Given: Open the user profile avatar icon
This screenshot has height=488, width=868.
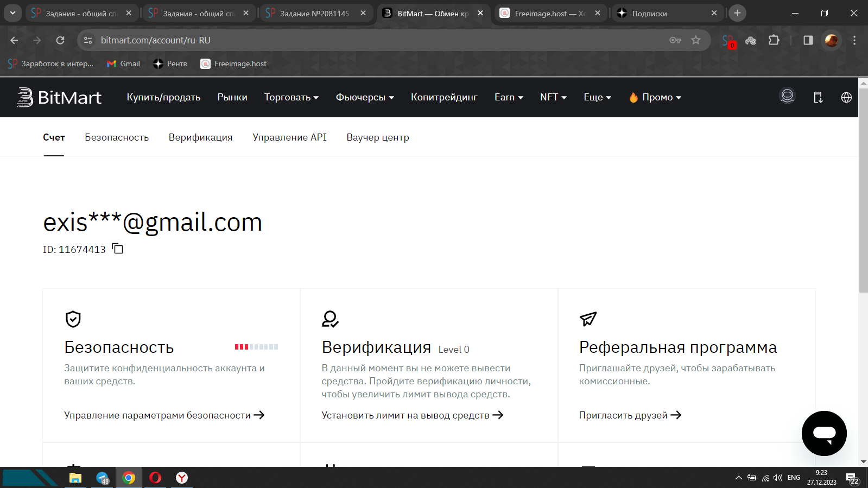Looking at the screenshot, I should [x=787, y=97].
